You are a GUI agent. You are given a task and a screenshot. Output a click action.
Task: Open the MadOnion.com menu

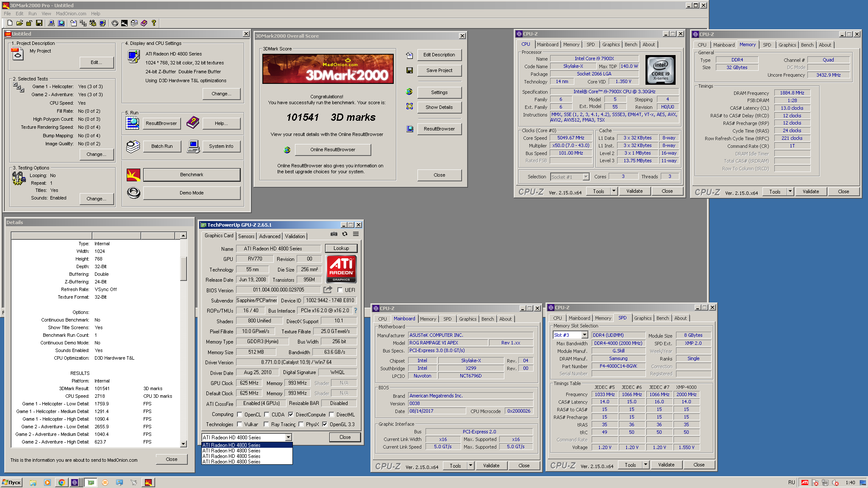tap(71, 14)
